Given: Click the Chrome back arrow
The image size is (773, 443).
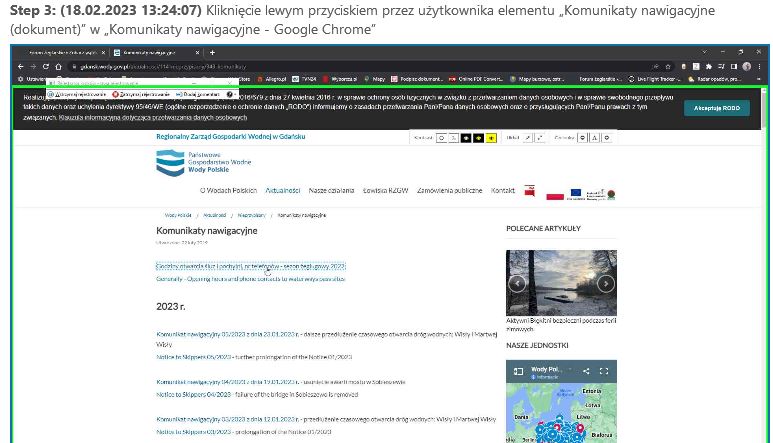Looking at the screenshot, I should pos(21,66).
